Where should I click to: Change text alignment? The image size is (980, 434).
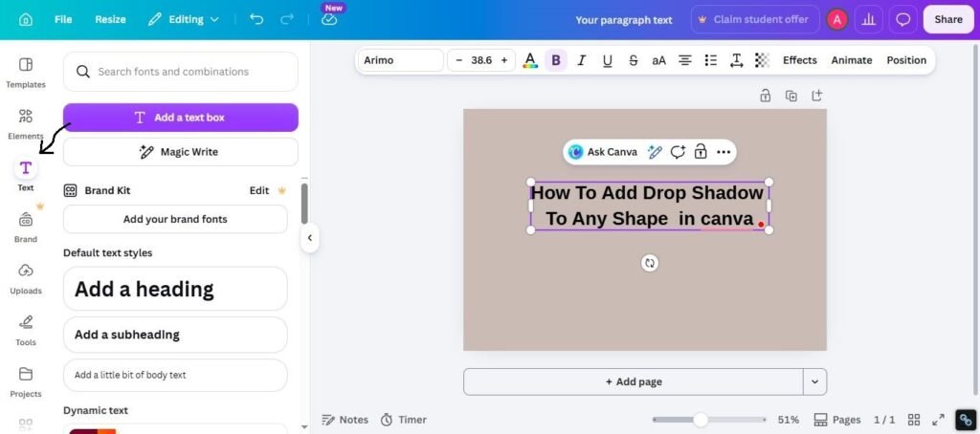tap(685, 60)
